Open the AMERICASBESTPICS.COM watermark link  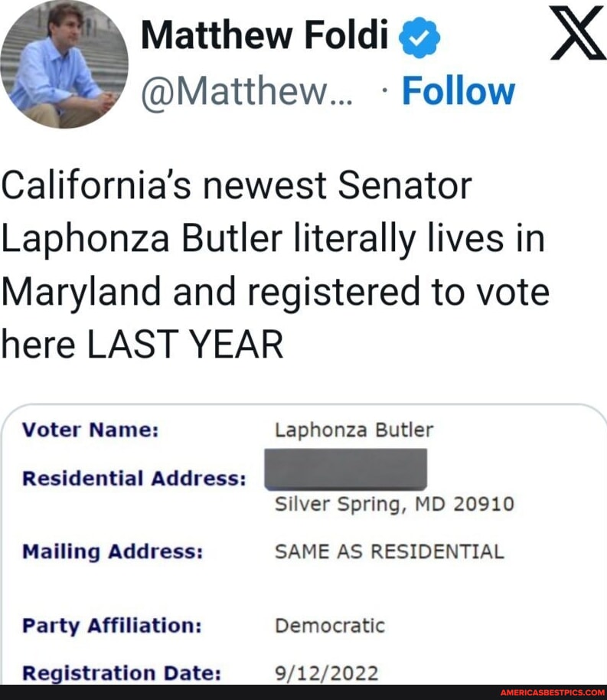[552, 691]
